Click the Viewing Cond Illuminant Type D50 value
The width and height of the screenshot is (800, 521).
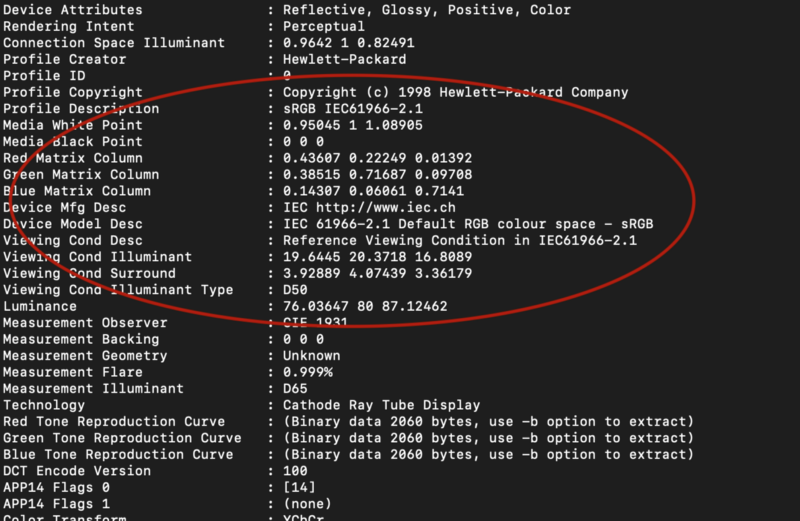point(299,290)
